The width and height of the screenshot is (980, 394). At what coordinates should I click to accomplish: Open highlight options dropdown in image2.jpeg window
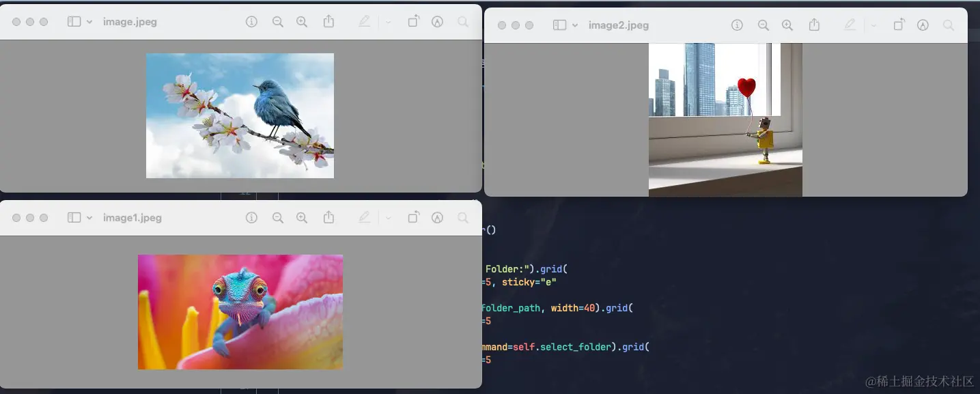point(873,25)
